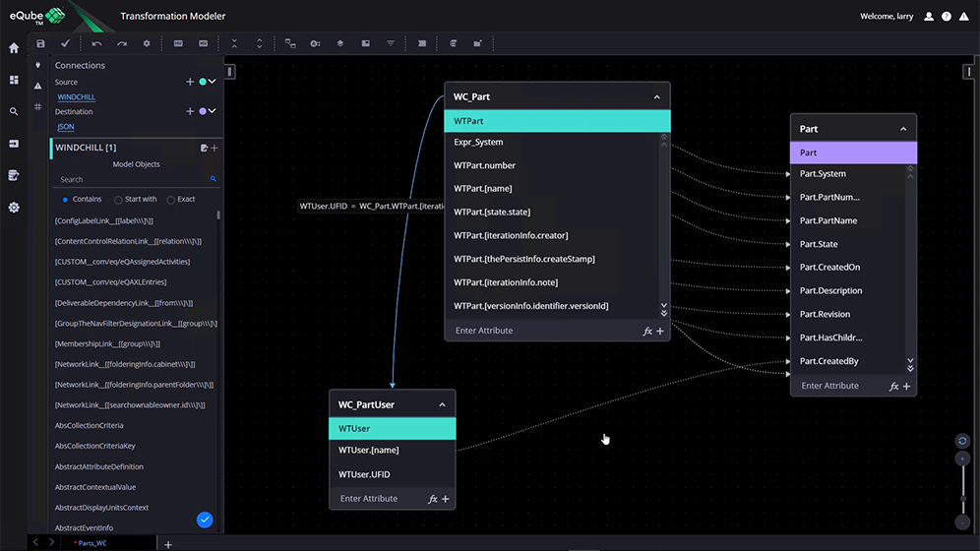The height and width of the screenshot is (551, 980).
Task: Click the fx icon in WC_Part node
Action: 647,332
